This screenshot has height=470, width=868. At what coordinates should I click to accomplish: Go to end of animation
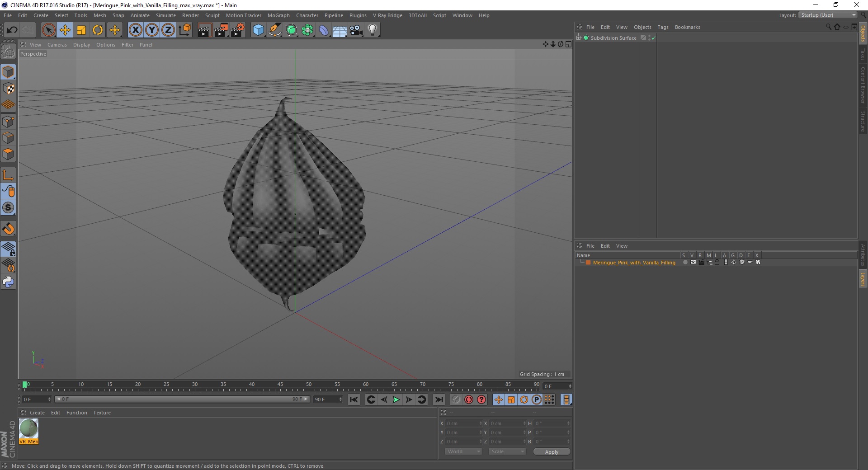point(439,399)
